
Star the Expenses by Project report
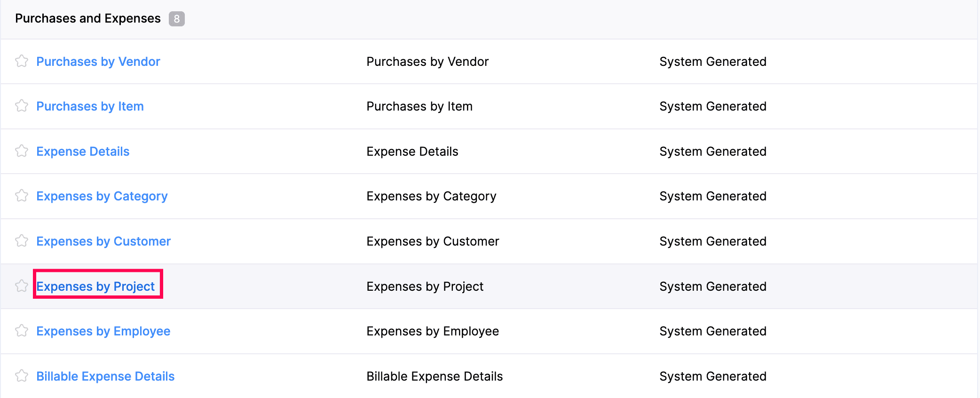(22, 286)
